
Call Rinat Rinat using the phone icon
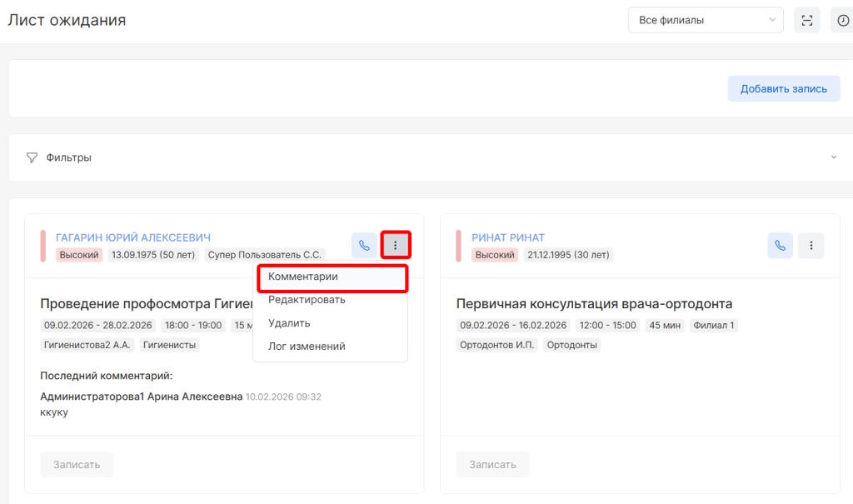point(780,246)
